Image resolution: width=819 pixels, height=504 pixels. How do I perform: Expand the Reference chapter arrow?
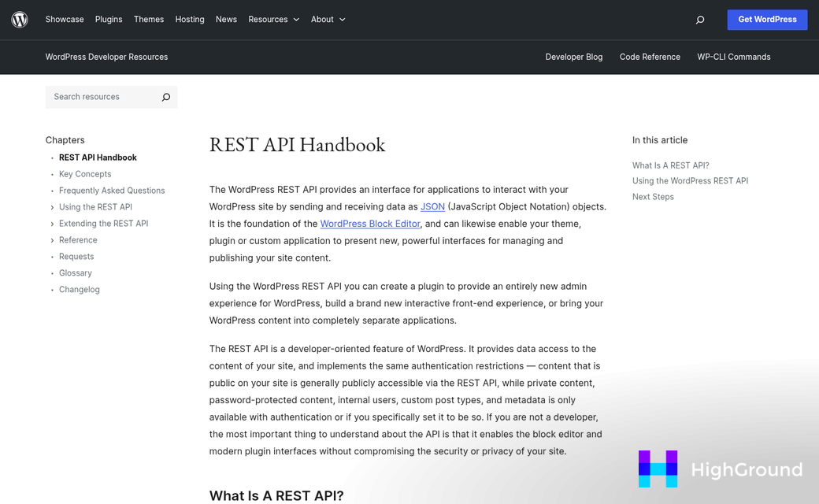pyautogui.click(x=52, y=240)
